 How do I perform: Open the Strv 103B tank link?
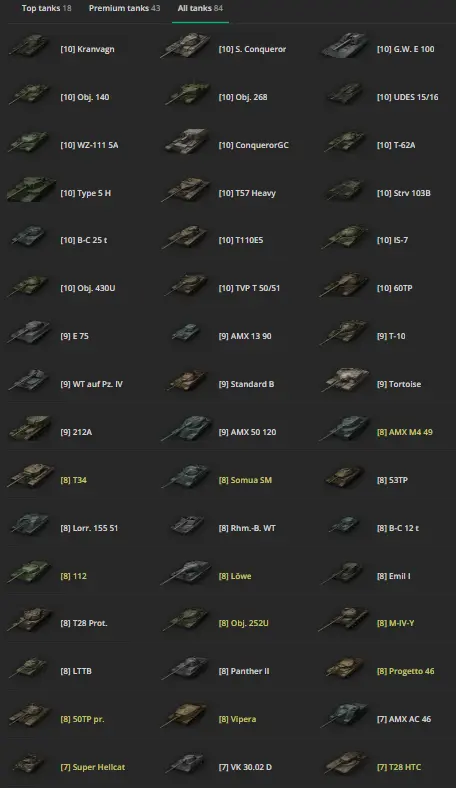pyautogui.click(x=404, y=193)
